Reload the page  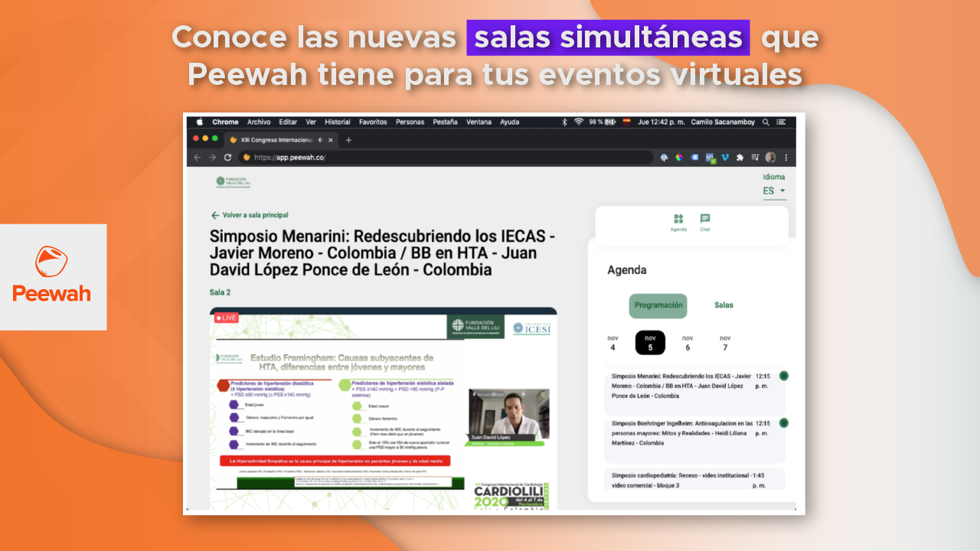tap(227, 157)
